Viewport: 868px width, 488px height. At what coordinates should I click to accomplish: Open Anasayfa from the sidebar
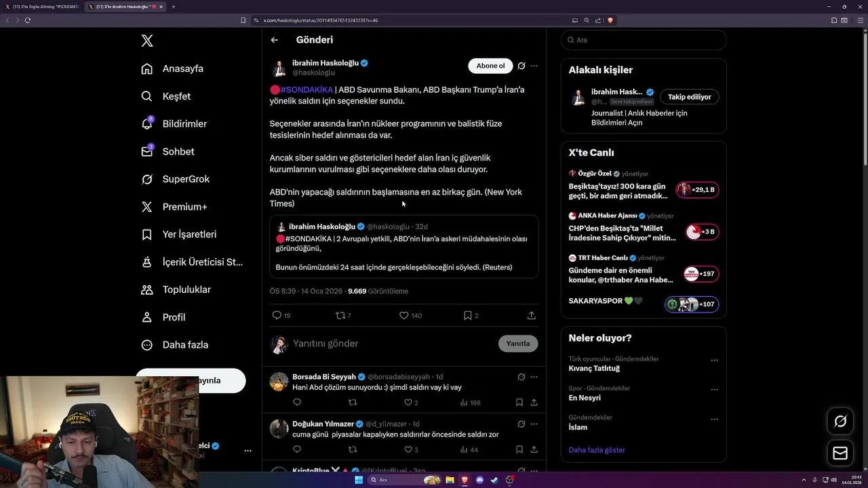coord(172,68)
